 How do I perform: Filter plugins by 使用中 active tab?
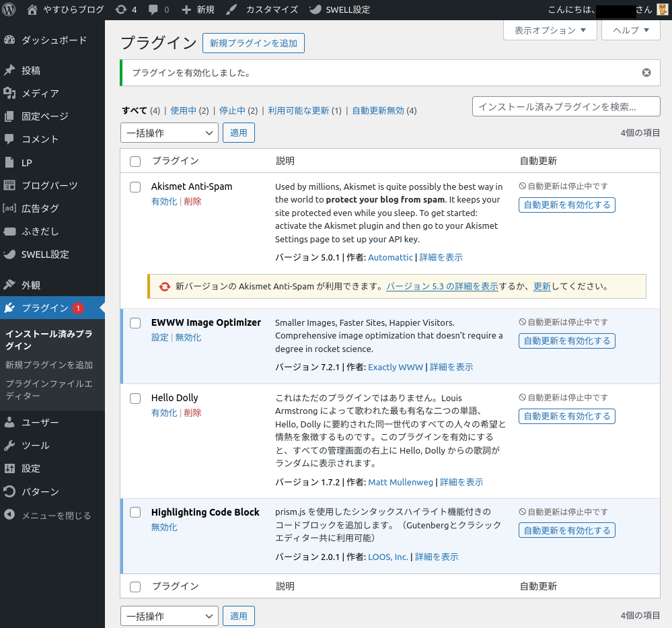click(x=183, y=110)
